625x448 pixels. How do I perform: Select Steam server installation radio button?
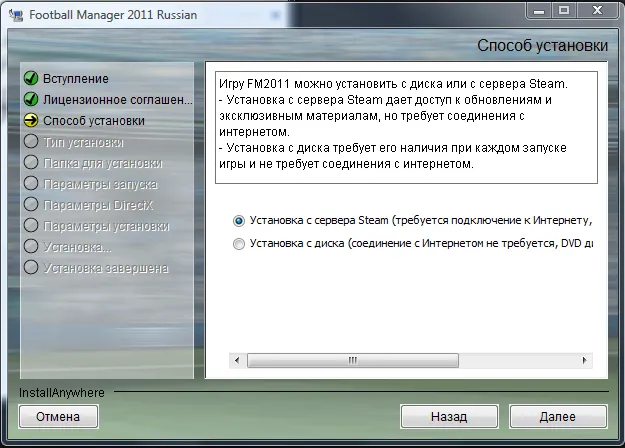(x=238, y=220)
